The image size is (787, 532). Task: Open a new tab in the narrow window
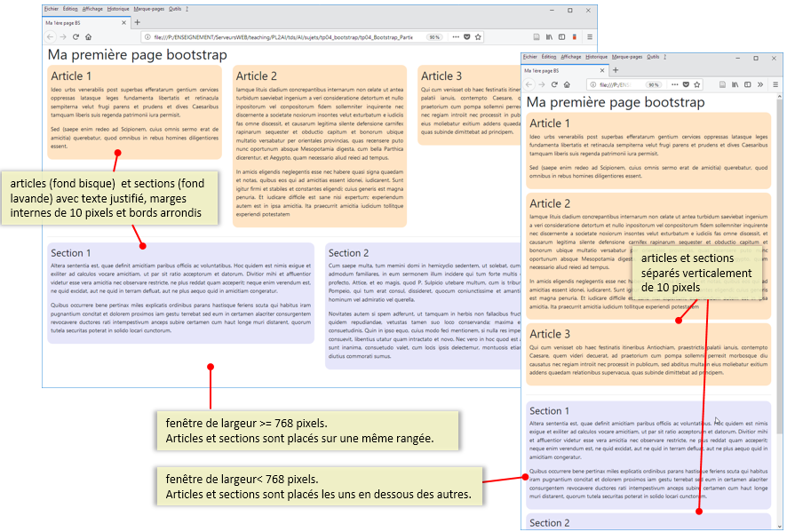tap(616, 70)
